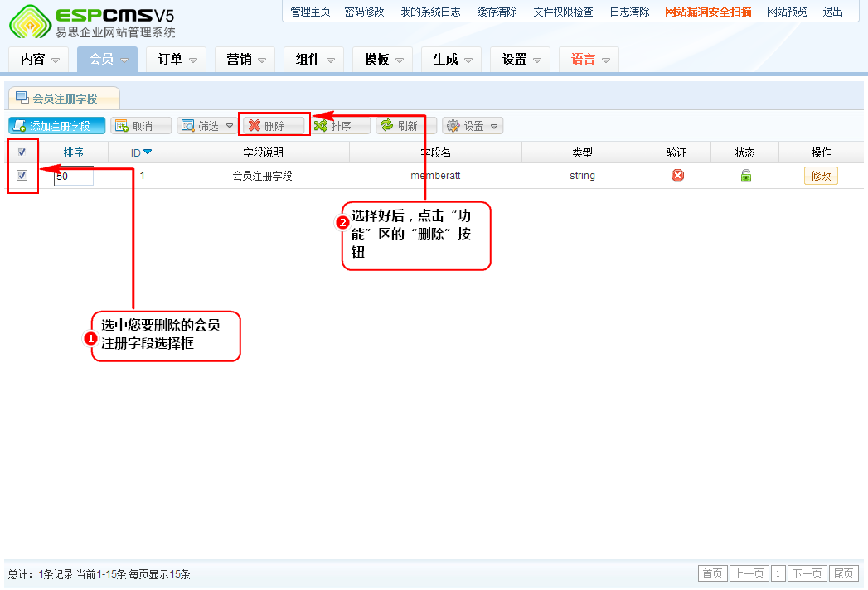Toggle the select-all checkbox in table header
This screenshot has height=590, width=868.
coord(22,152)
